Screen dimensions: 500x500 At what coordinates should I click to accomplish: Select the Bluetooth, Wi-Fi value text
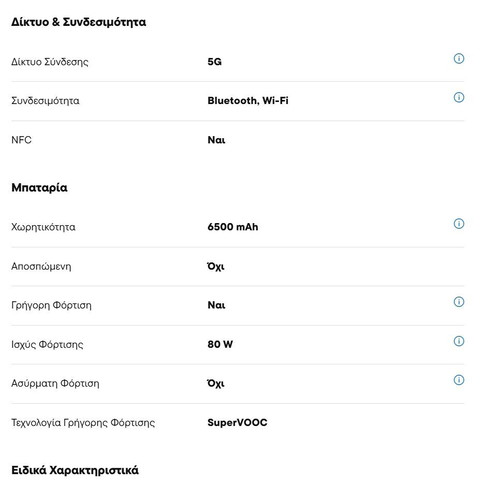tap(248, 101)
